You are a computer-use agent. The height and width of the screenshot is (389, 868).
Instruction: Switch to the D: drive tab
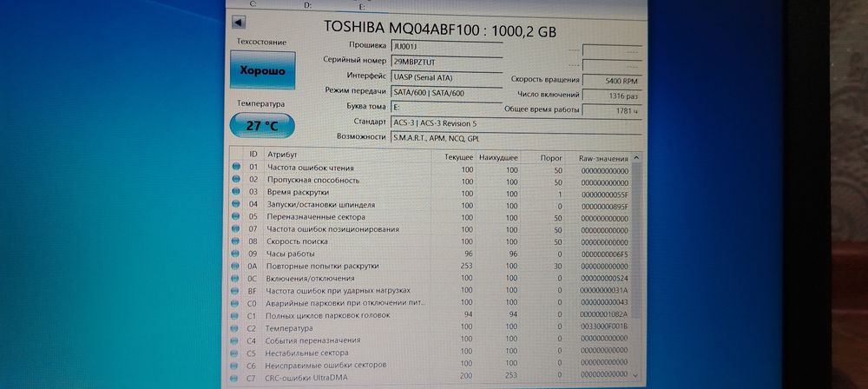(308, 5)
